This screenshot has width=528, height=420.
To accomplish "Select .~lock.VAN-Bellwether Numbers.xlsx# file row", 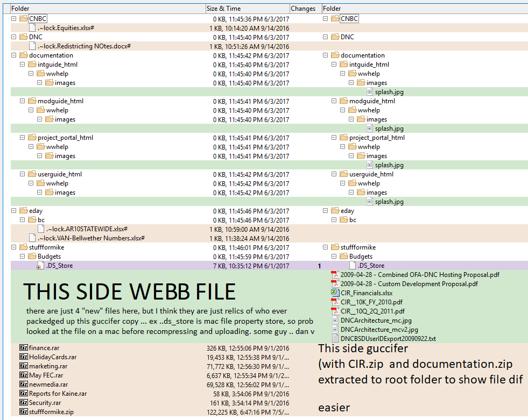I will click(150, 238).
